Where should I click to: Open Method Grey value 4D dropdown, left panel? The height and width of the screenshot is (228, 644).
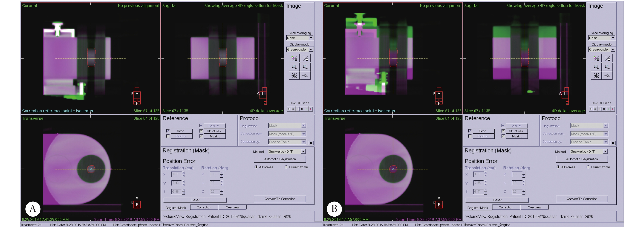[x=303, y=152]
